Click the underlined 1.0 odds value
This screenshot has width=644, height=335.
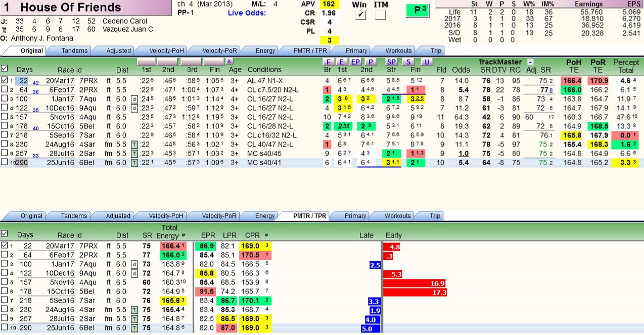[x=463, y=153]
